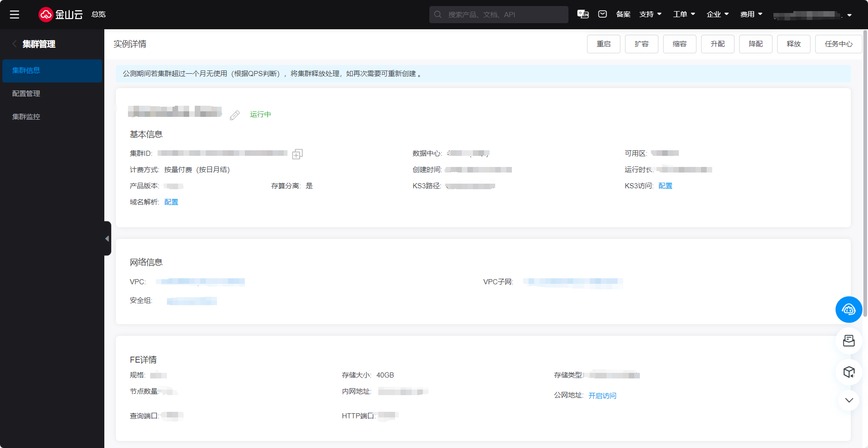Click 开启访问 link for public address
868x448 pixels.
(602, 396)
